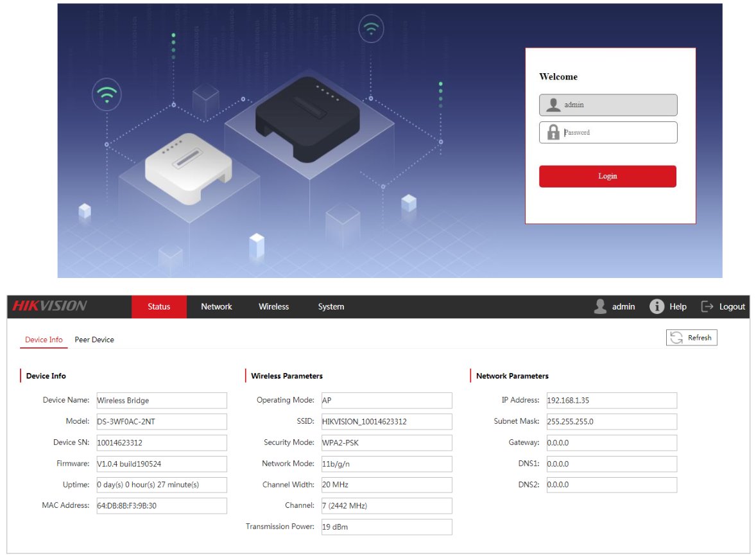Click the user icon in login form
The width and height of the screenshot is (756, 558).
click(553, 105)
